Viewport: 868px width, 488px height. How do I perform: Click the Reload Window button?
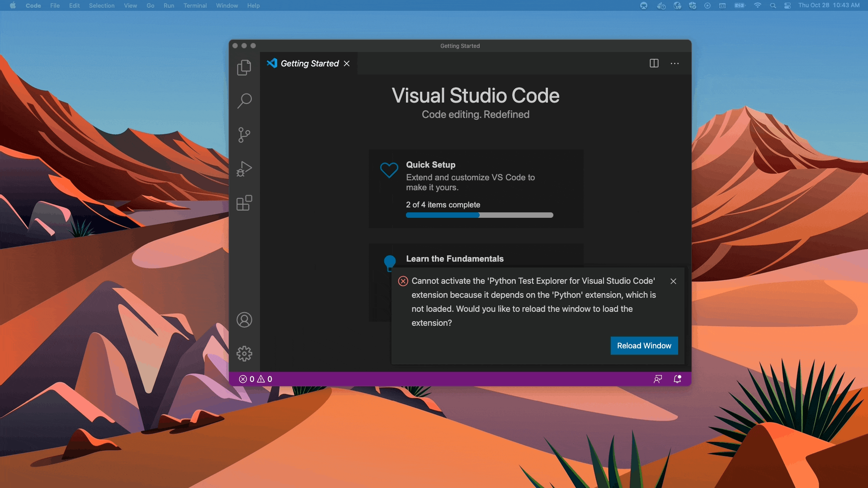coord(644,346)
